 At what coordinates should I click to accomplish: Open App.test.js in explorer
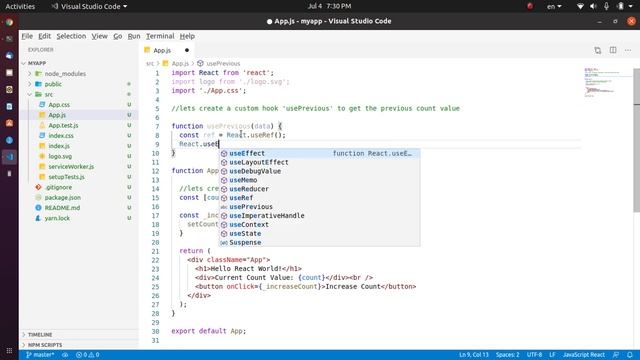click(63, 125)
